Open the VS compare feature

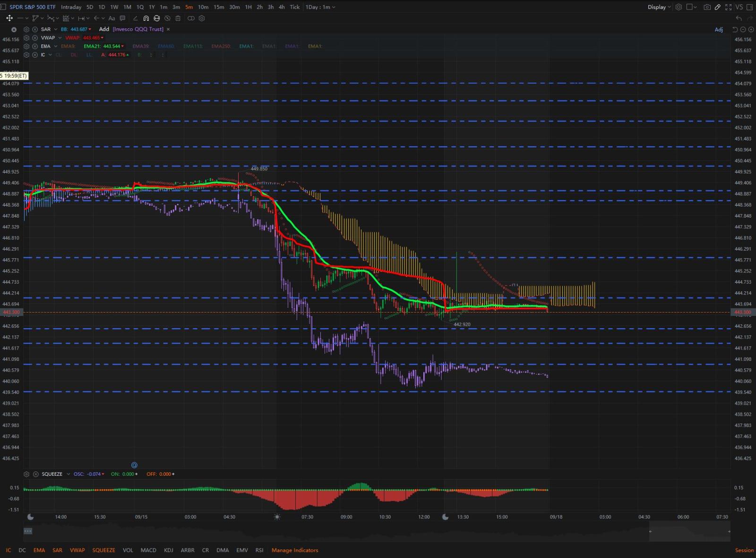pos(739,7)
